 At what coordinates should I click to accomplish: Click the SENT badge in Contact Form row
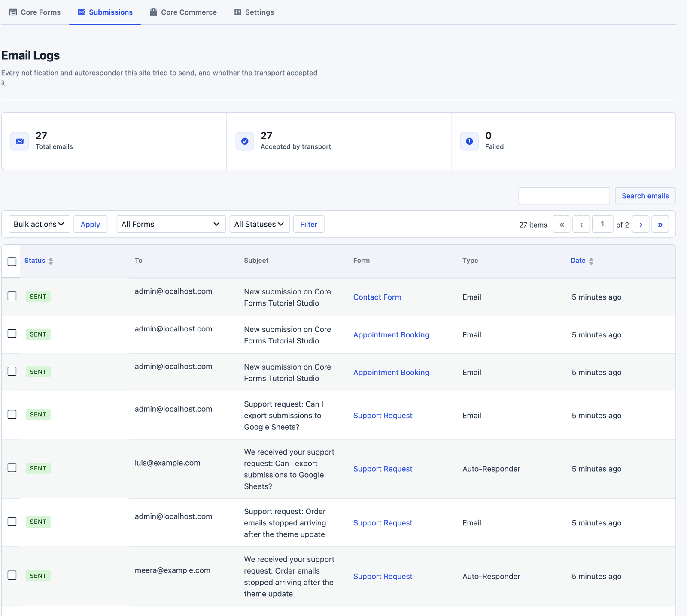(38, 297)
